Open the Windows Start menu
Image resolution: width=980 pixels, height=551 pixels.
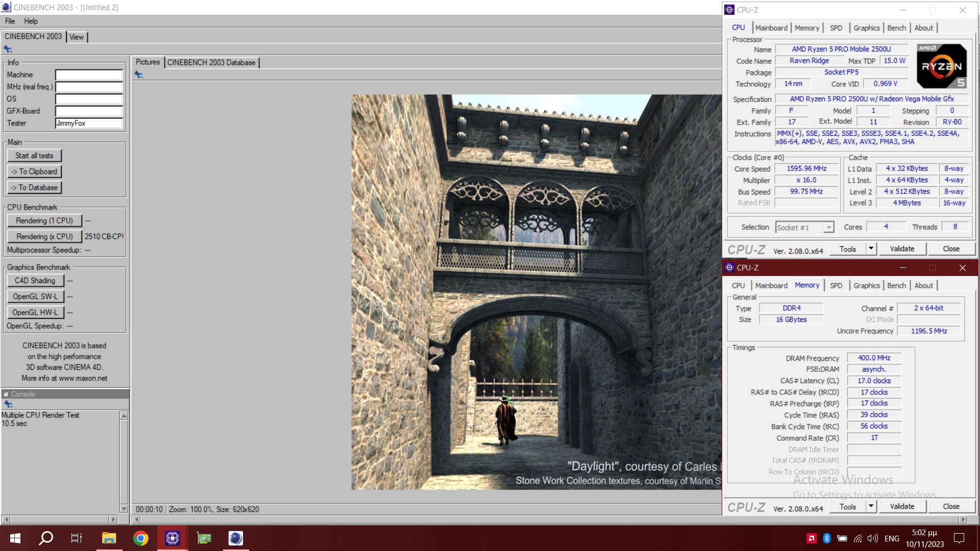point(15,538)
